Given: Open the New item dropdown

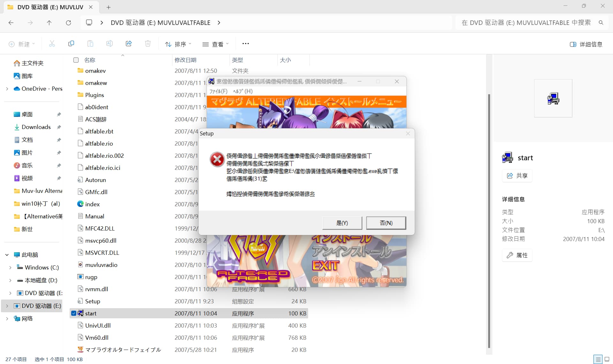Looking at the screenshot, I should 22,44.
